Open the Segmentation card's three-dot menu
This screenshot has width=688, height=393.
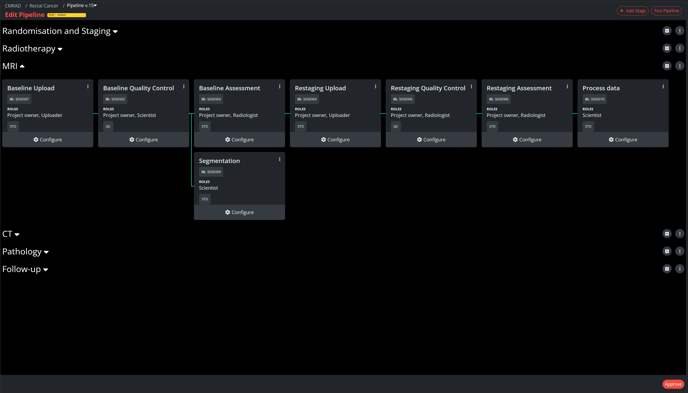(x=280, y=159)
